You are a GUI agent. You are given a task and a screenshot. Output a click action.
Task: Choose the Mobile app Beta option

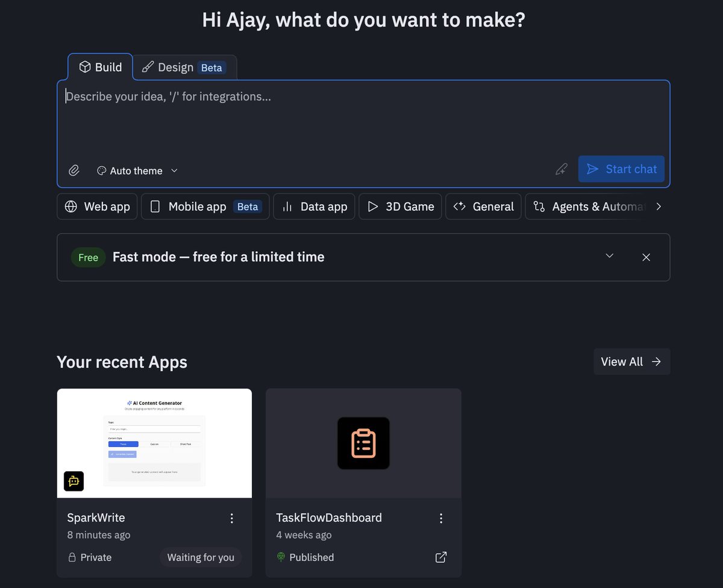(205, 207)
